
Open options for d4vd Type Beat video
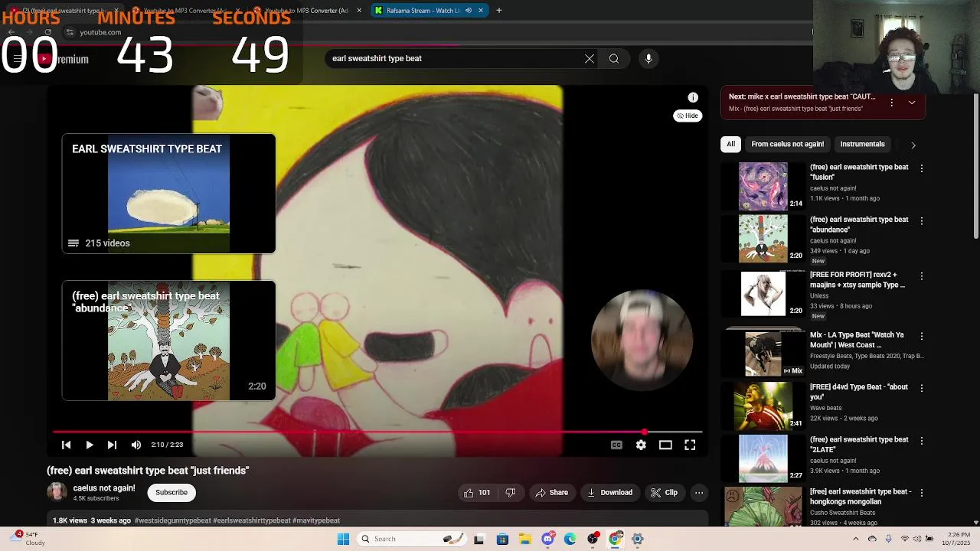tap(922, 388)
